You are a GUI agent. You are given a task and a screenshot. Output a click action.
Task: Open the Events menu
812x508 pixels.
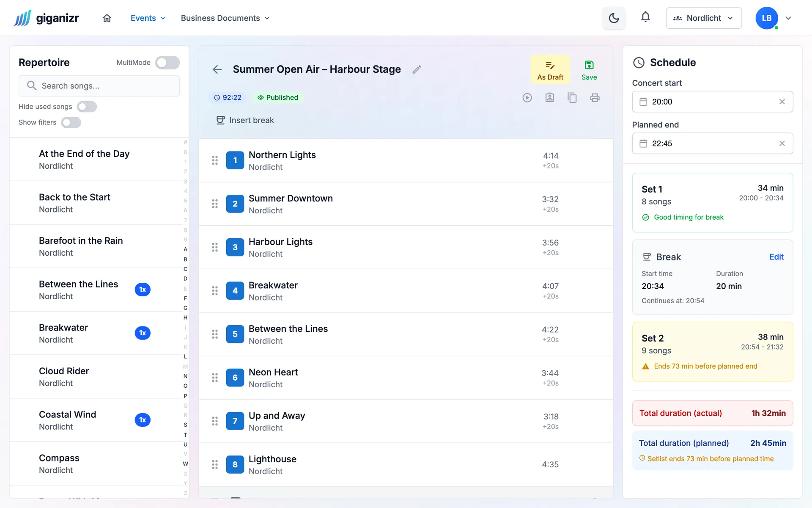pyautogui.click(x=148, y=18)
